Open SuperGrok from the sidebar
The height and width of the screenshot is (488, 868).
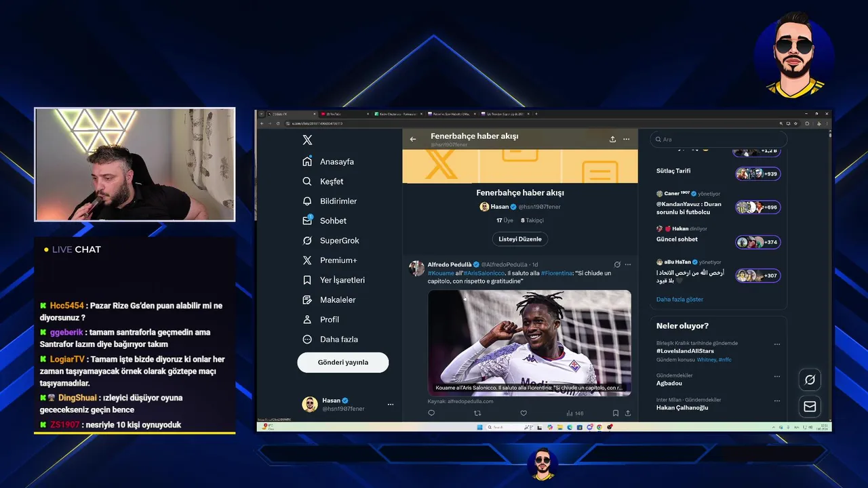(x=330, y=241)
